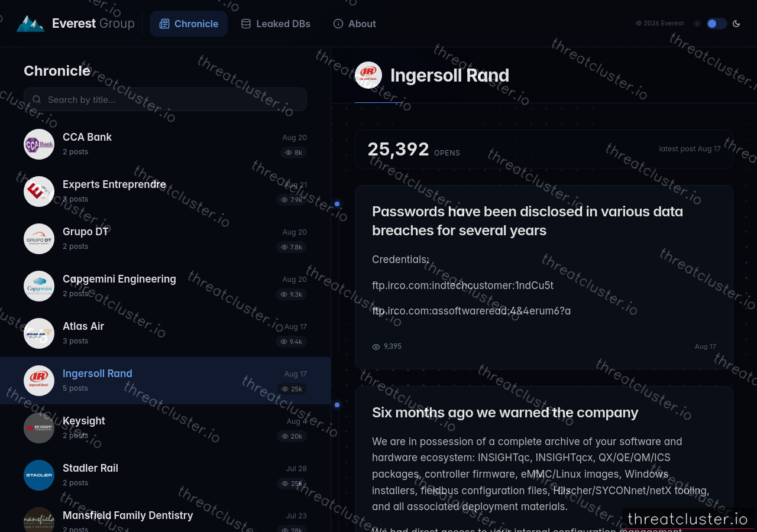Click the indtechcustomer credential line
Image resolution: width=757 pixels, height=532 pixels.
(x=462, y=286)
